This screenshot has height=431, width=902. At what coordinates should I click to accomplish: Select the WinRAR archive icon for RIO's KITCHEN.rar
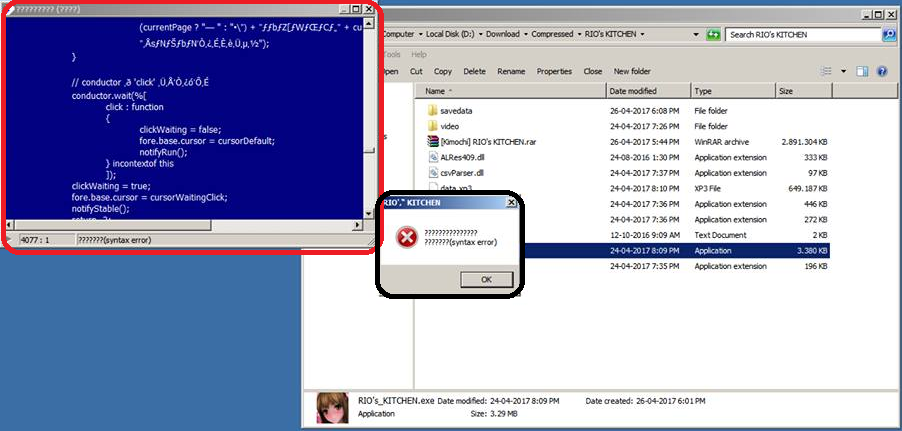point(433,142)
